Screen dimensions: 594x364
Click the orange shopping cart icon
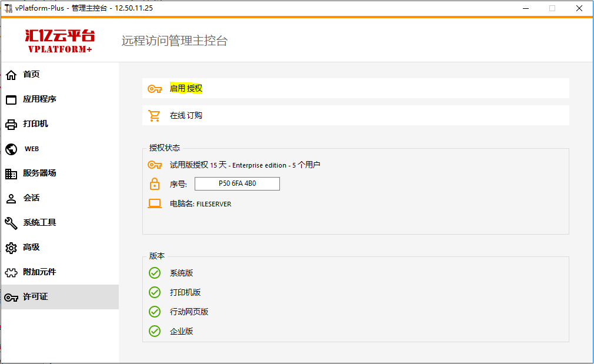[x=155, y=116]
